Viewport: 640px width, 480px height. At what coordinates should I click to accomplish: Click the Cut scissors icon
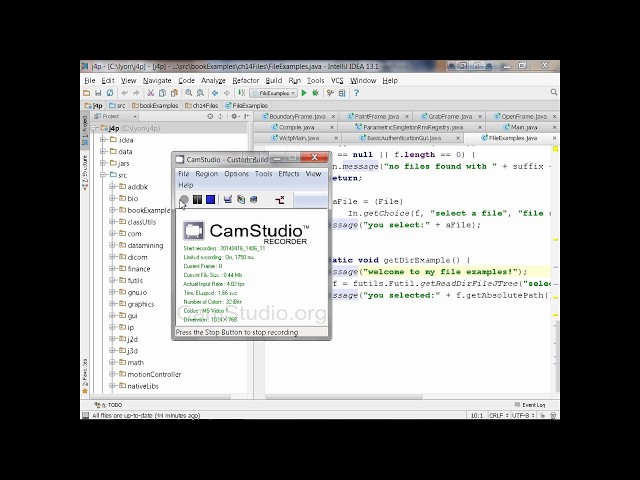pos(151,93)
